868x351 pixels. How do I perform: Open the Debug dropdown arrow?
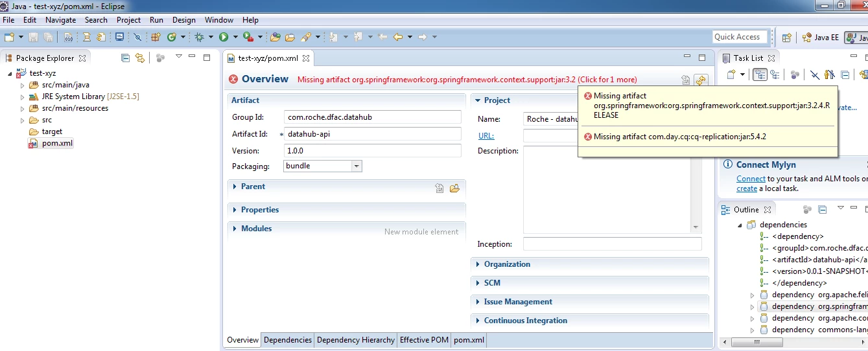click(211, 38)
